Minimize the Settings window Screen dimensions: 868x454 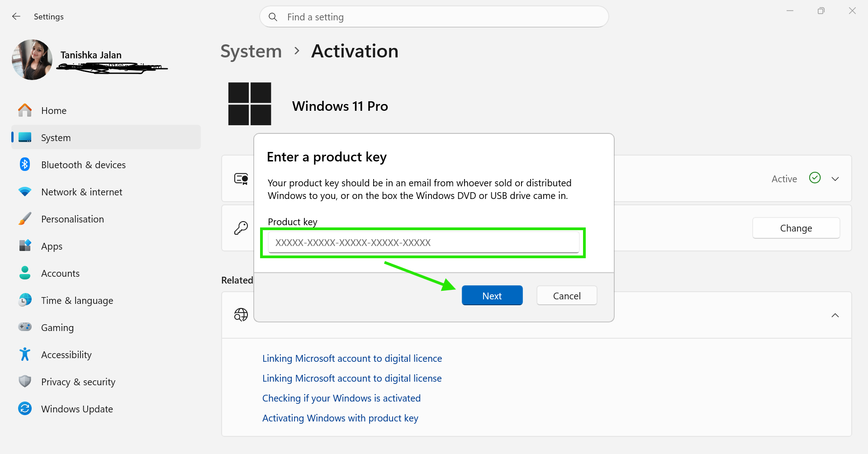(x=790, y=10)
